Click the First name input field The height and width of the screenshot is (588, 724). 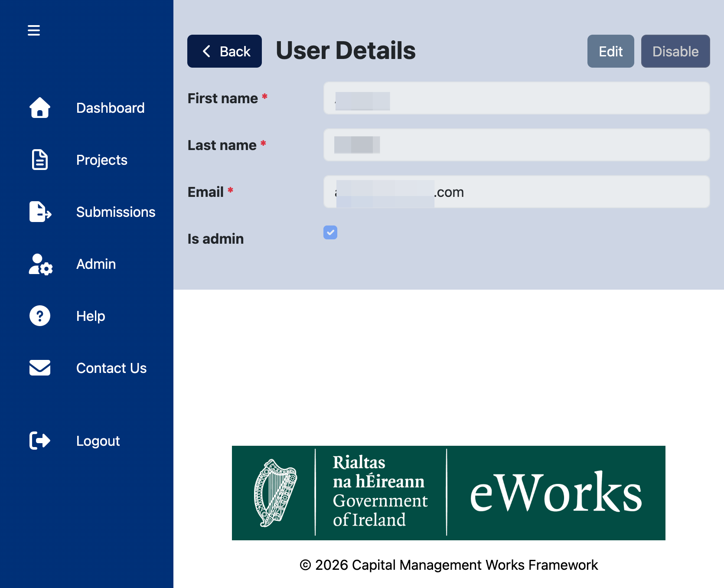tap(517, 98)
